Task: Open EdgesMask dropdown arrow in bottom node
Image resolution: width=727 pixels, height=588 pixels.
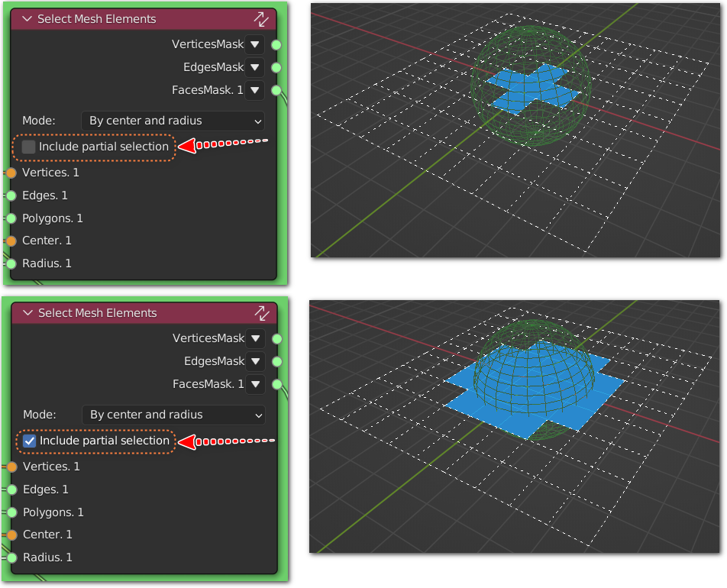Action: click(256, 361)
